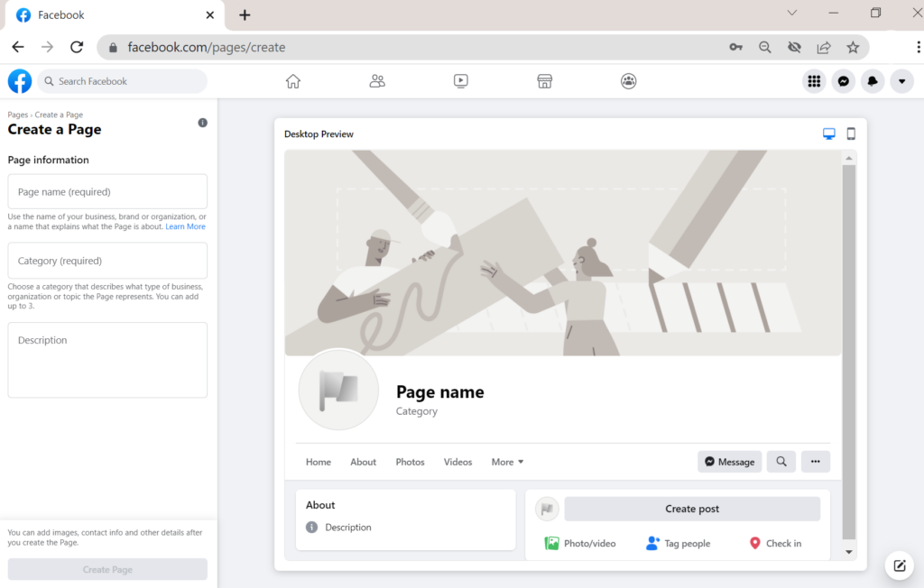Open the Watch video icon
This screenshot has width=924, height=588.
click(x=461, y=81)
